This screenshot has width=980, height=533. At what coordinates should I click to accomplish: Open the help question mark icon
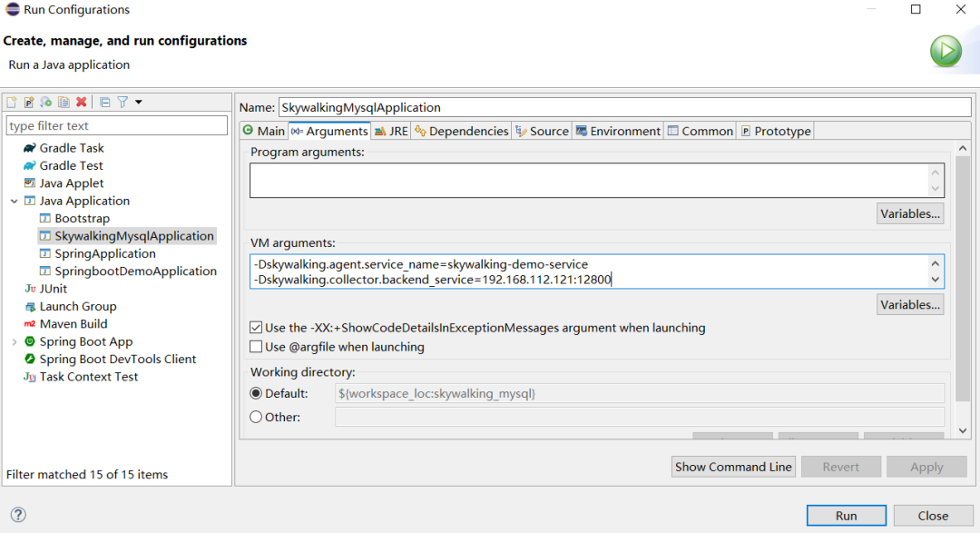pos(19,515)
